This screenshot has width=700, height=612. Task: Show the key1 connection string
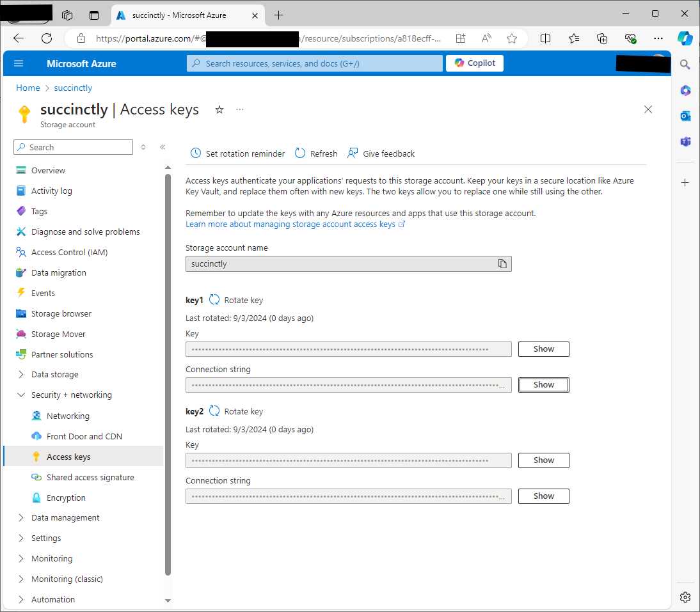point(543,384)
